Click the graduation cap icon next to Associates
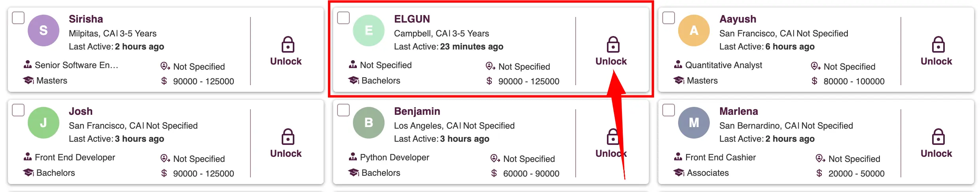 coord(679,173)
